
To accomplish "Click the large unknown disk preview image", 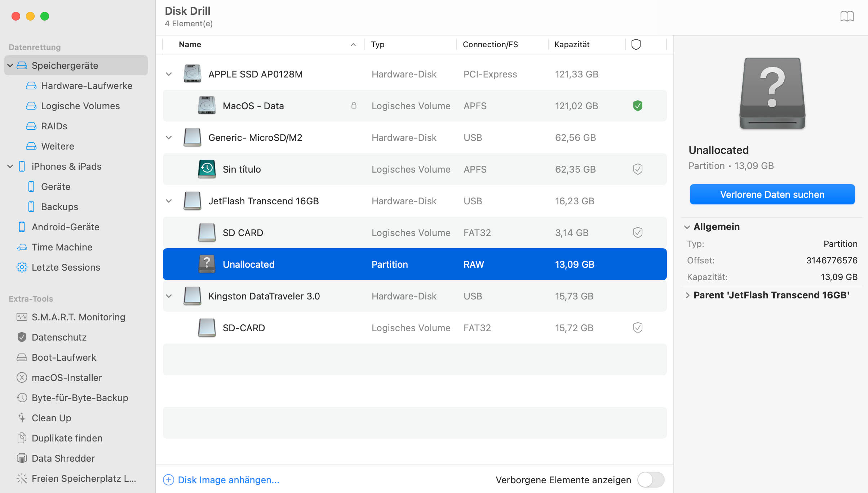I will tap(772, 94).
